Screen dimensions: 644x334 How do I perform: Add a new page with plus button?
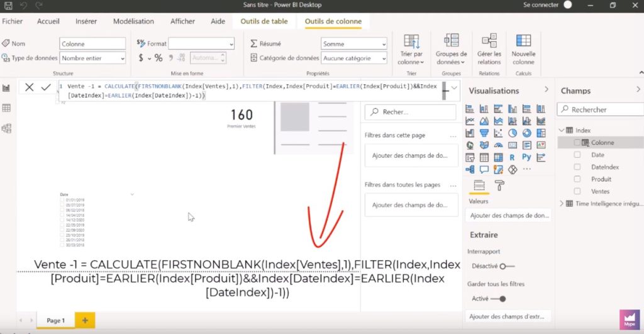coord(85,320)
